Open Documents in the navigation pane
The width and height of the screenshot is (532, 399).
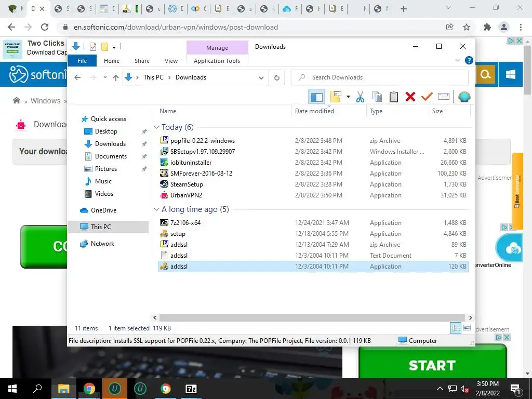(x=111, y=156)
